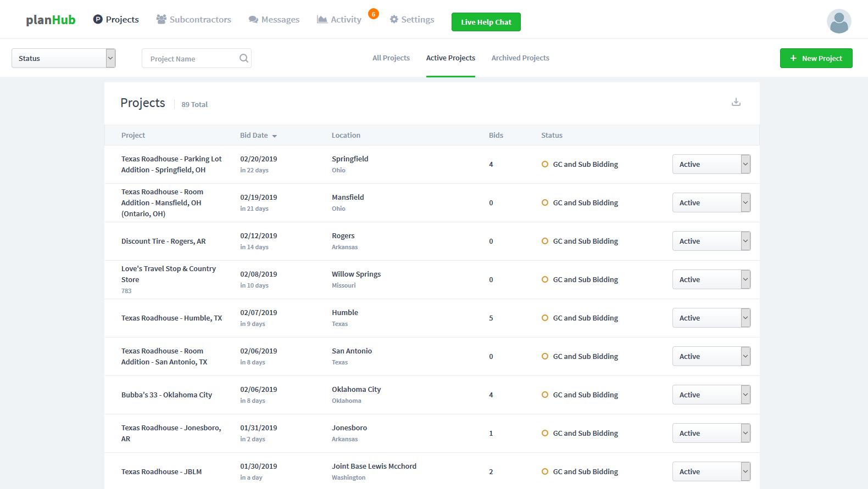868x489 pixels.
Task: Click bid date 01/31/2019
Action: click(259, 428)
